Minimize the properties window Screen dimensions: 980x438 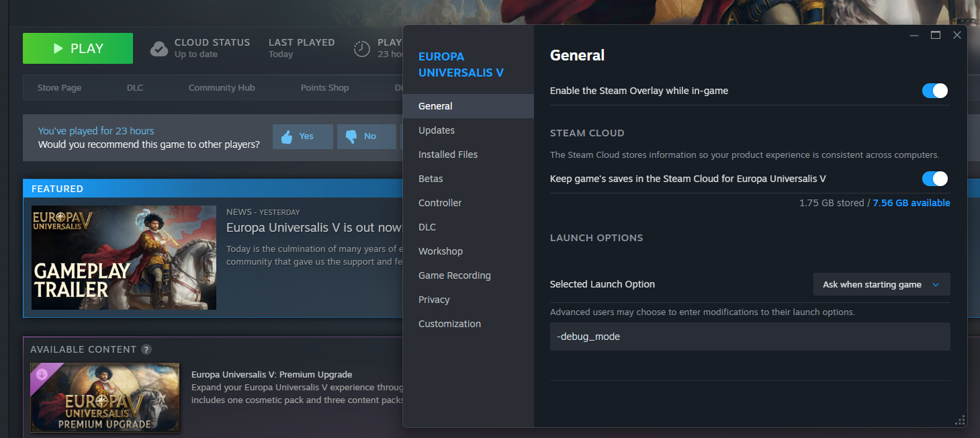point(914,35)
